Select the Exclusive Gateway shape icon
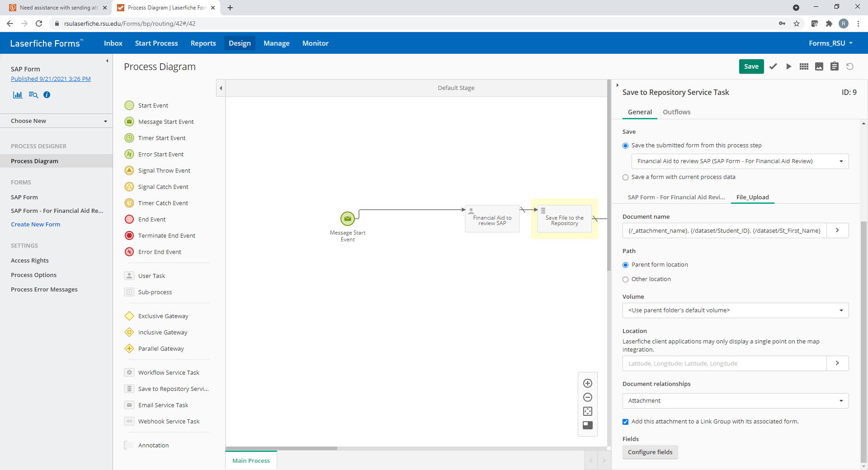 129,316
